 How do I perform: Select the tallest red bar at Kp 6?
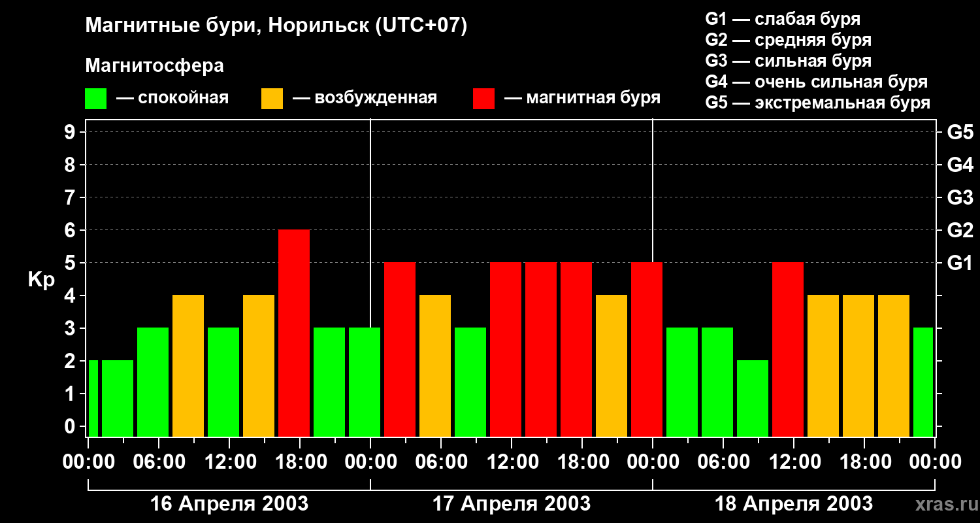[294, 333]
